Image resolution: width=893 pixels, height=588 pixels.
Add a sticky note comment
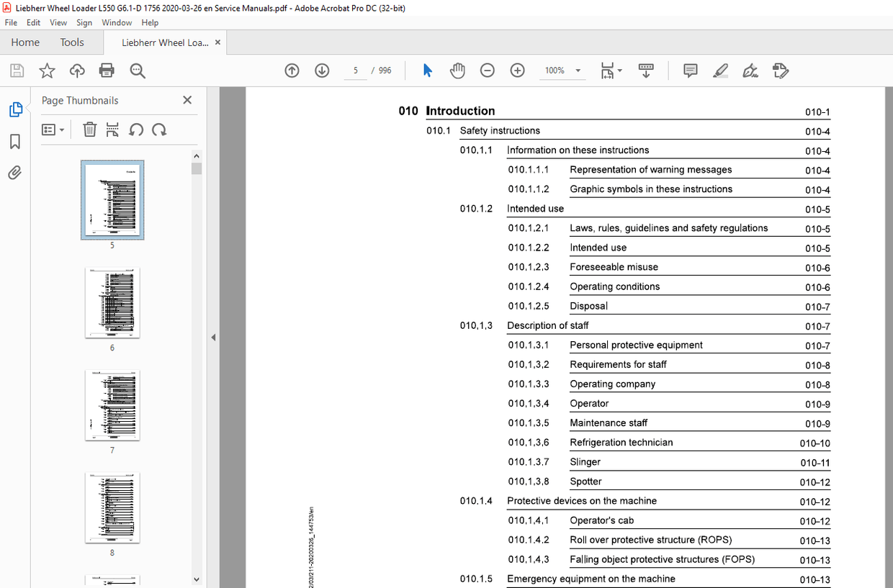click(x=690, y=71)
